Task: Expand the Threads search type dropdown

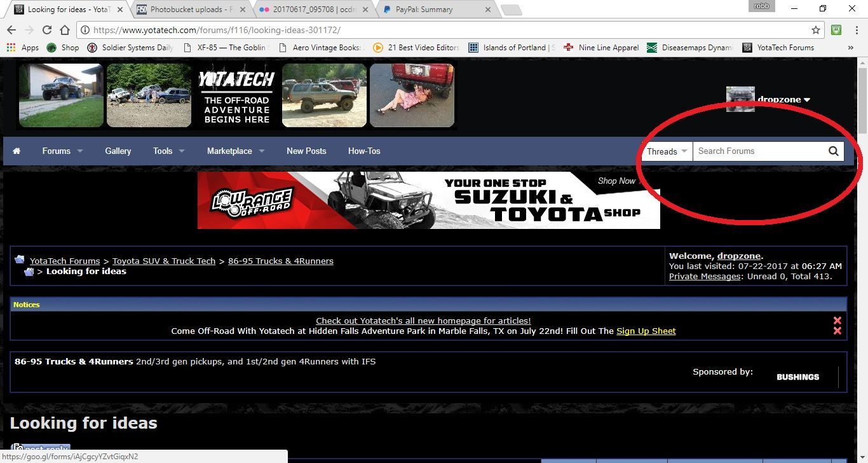Action: (667, 151)
